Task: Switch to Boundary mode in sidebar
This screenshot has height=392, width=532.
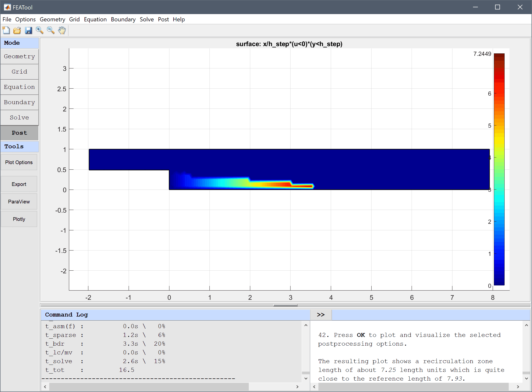Action: [x=19, y=102]
